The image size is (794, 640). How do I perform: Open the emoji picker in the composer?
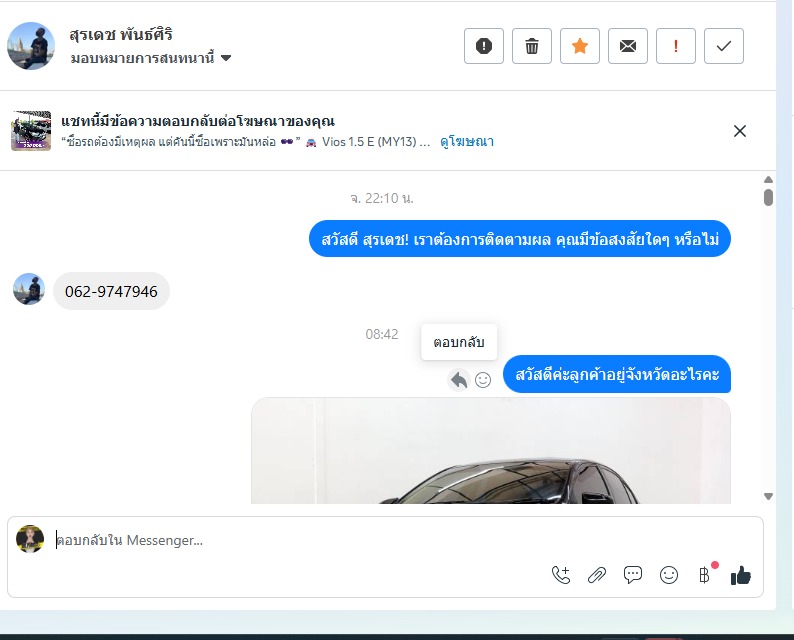coord(669,575)
